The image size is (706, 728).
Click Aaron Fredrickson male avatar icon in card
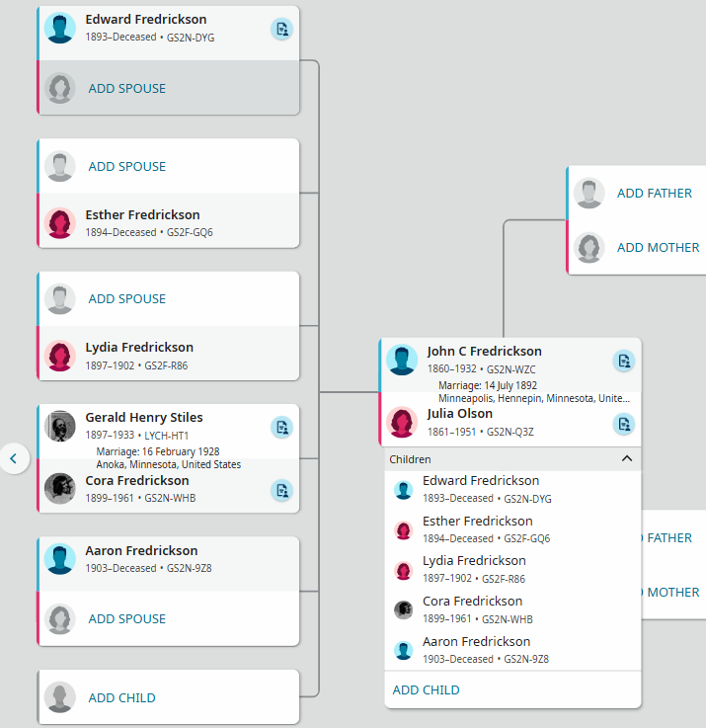60,559
